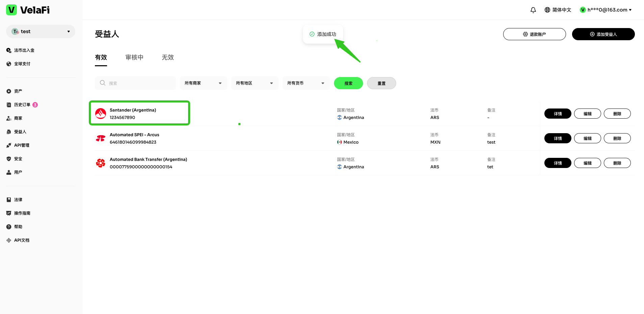The height and width of the screenshot is (314, 644).
Task: Open 历史订单 in the sidebar
Action: (x=22, y=105)
